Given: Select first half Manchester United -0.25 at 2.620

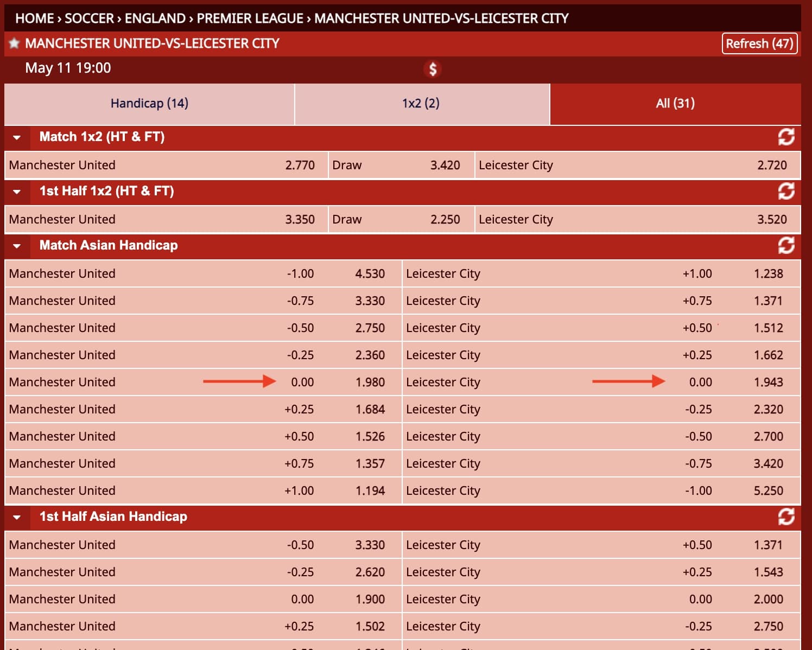Looking at the screenshot, I should pos(203,572).
